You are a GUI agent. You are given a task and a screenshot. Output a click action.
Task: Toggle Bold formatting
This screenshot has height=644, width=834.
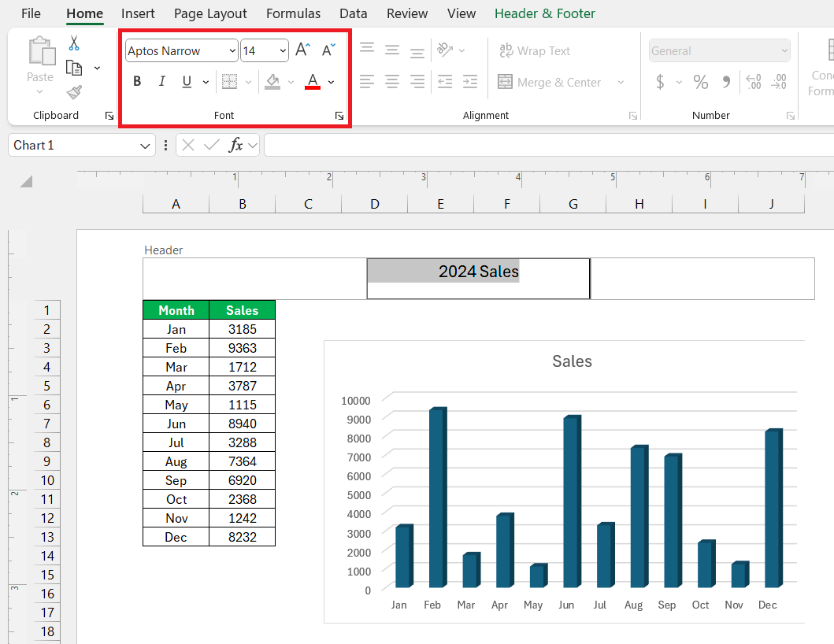(x=137, y=81)
